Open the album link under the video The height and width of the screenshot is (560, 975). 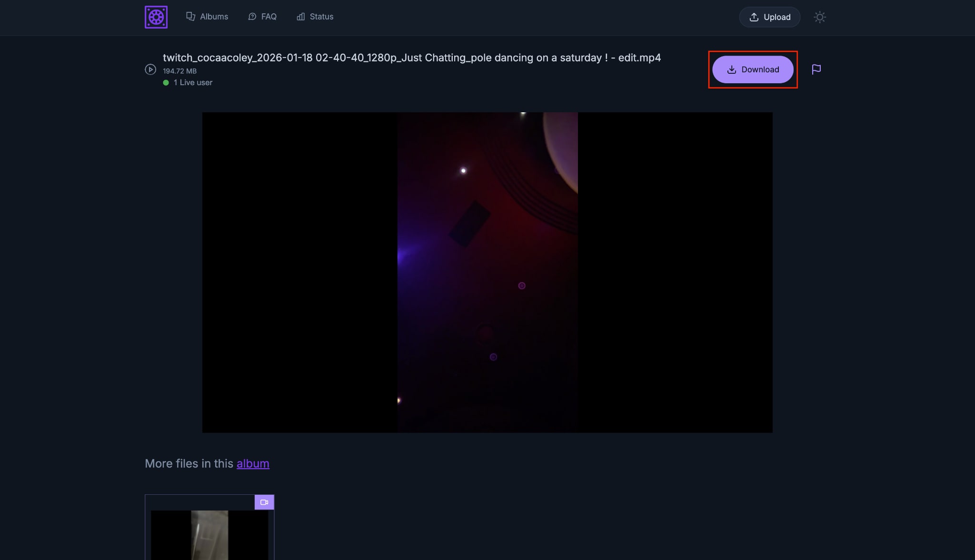click(x=253, y=463)
